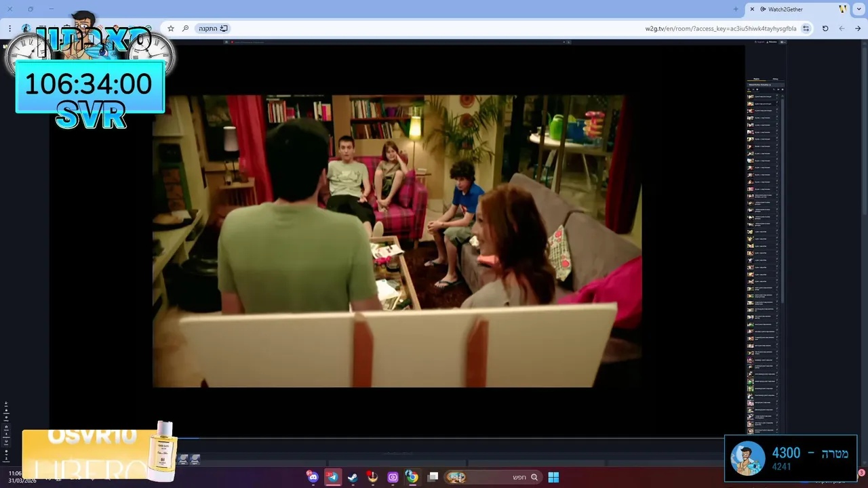Switch to the Playlist tab in sidebar
Viewport: 868px width, 488px height.
[757, 79]
